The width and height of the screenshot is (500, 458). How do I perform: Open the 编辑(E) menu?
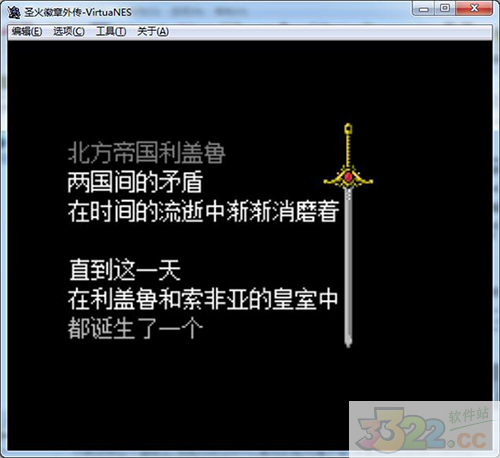27,32
